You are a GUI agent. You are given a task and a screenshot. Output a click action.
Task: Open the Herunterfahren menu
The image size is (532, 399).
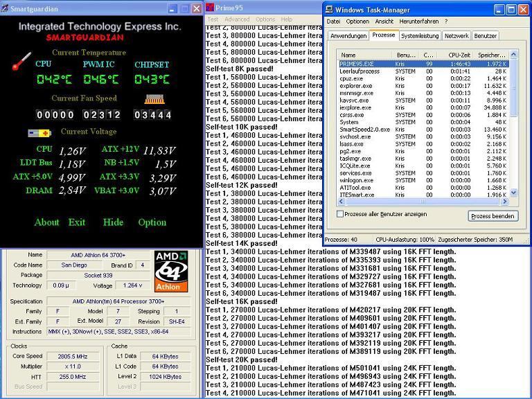click(x=418, y=21)
